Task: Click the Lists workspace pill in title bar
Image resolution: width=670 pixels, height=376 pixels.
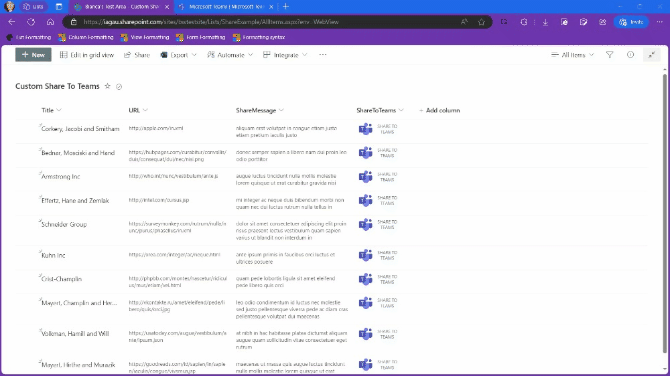Action: point(33,6)
